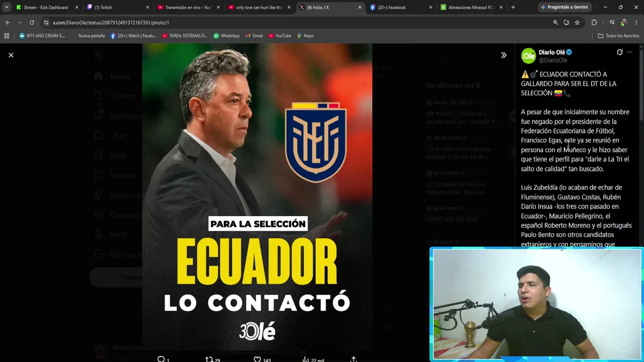Open the zoom magnifier icon in address bar
Image resolution: width=644 pixels, height=362 pixels.
555,23
